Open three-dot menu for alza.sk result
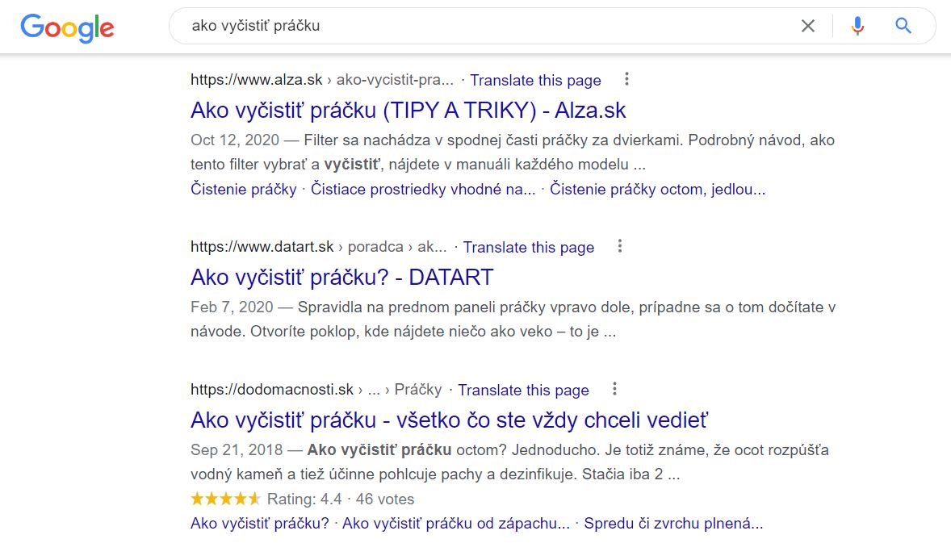Image resolution: width=951 pixels, height=560 pixels. [626, 79]
